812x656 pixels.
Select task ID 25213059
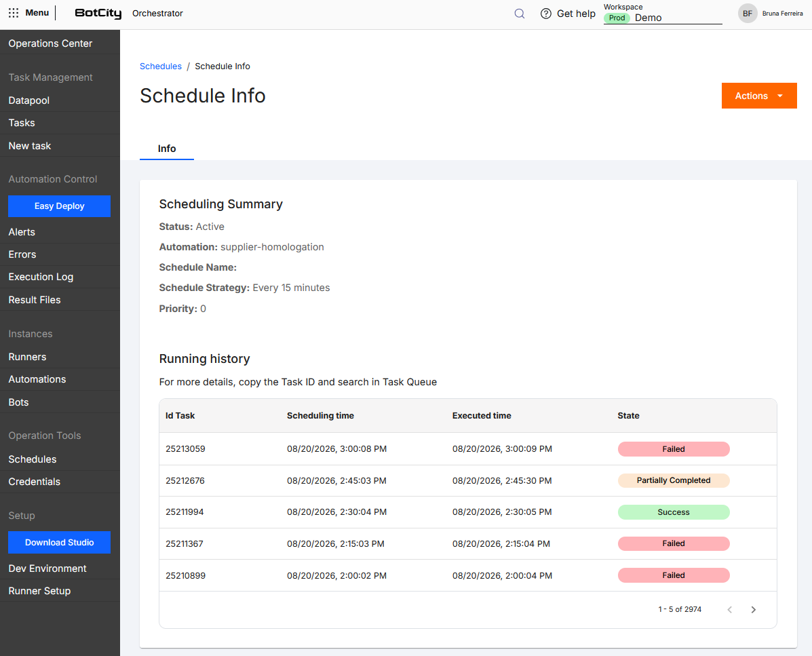(185, 449)
